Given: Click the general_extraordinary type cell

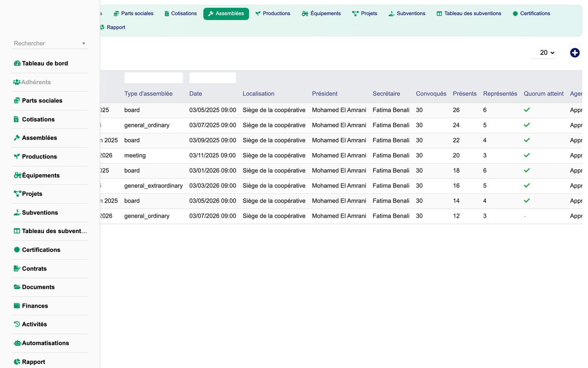Looking at the screenshot, I should (x=153, y=186).
